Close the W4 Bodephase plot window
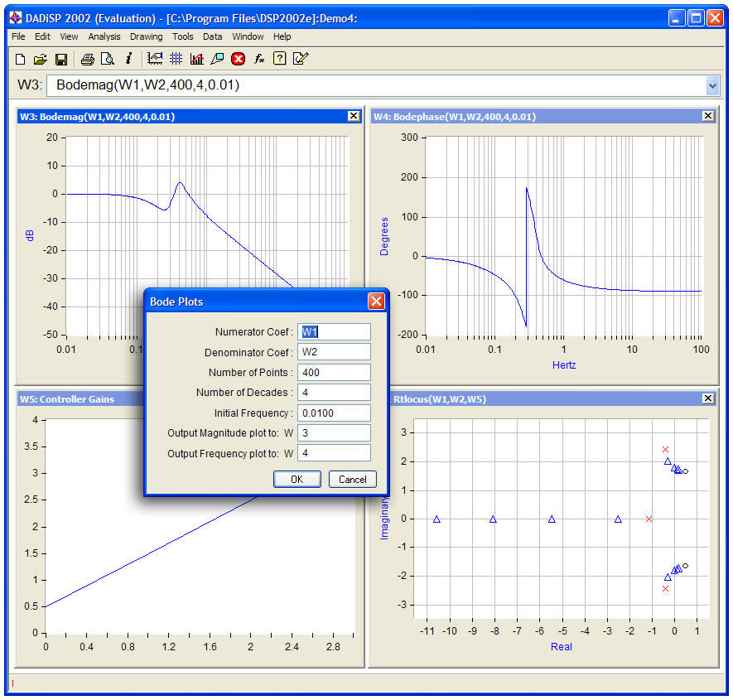The height and width of the screenshot is (700, 733). click(708, 116)
